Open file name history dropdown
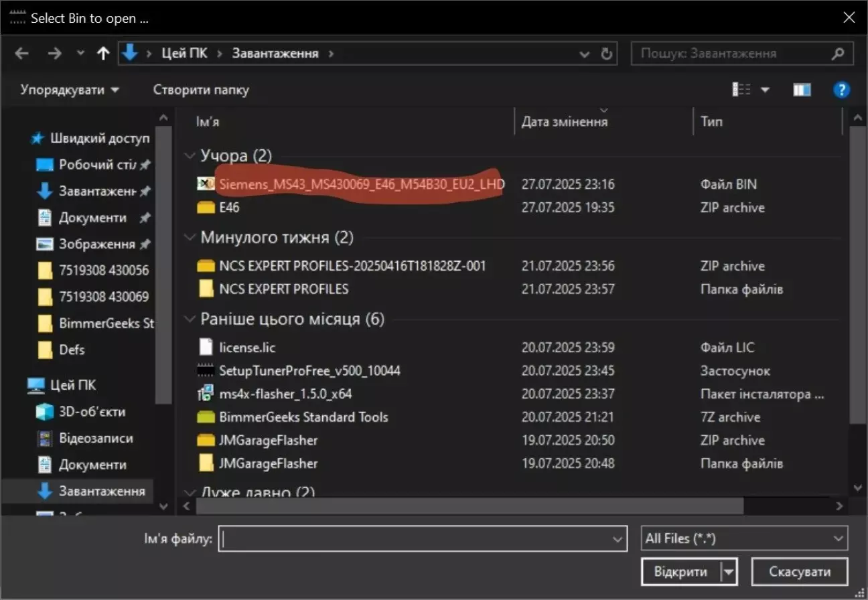The height and width of the screenshot is (600, 868). [x=618, y=538]
